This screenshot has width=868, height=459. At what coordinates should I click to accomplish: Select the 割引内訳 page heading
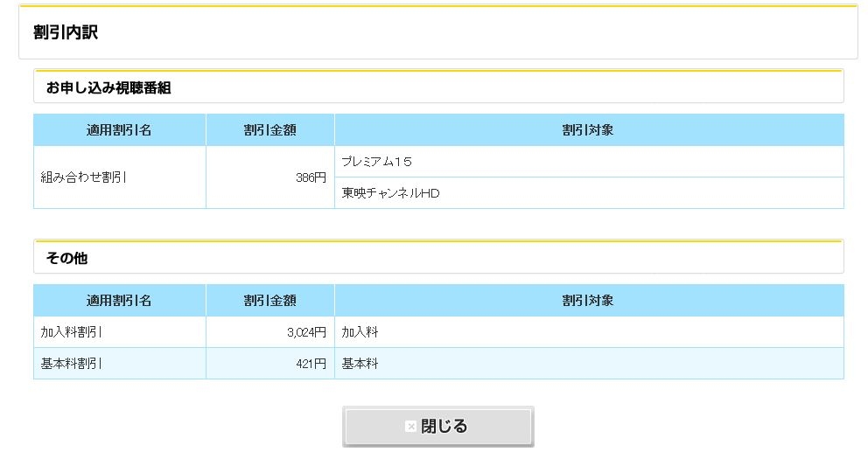pyautogui.click(x=66, y=33)
